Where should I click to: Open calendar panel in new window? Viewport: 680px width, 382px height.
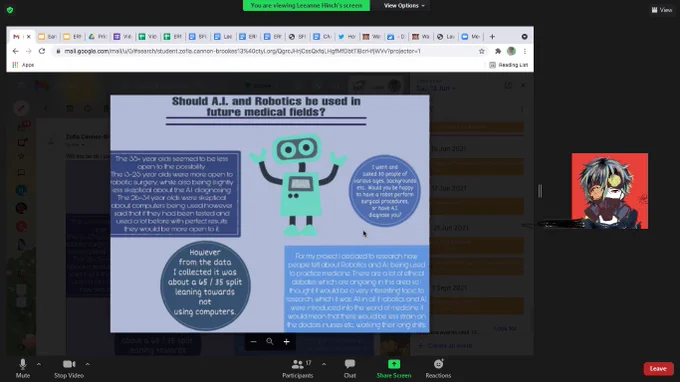click(x=508, y=85)
